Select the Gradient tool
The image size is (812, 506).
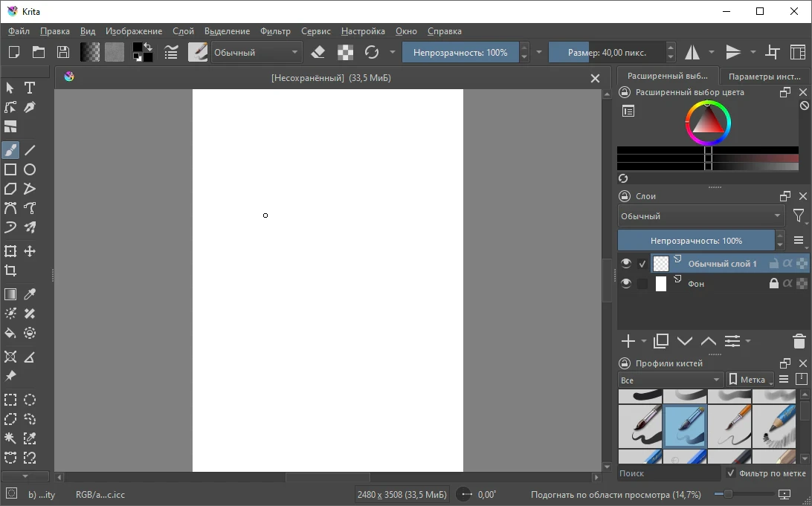(10, 294)
